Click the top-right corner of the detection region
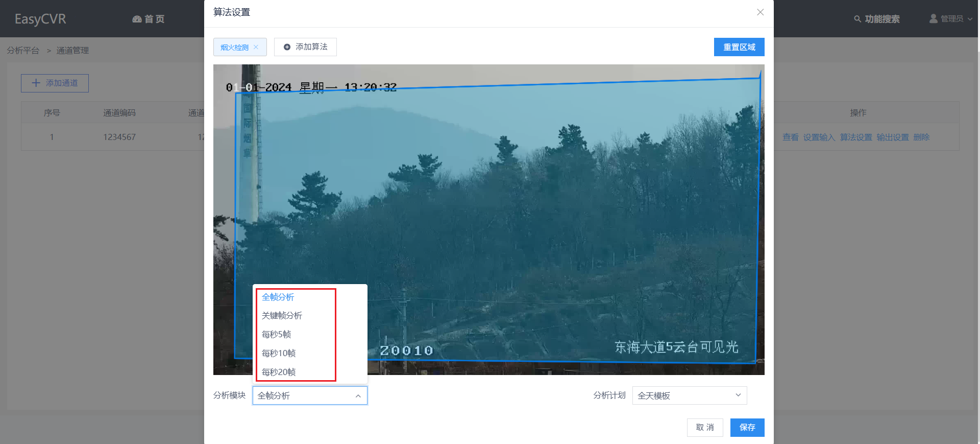The height and width of the screenshot is (444, 980). point(760,78)
